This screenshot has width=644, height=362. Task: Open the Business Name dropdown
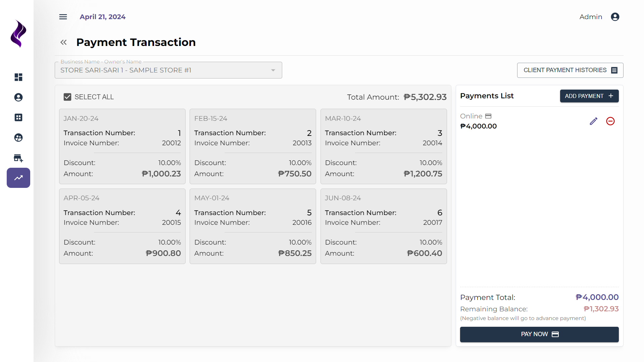point(168,70)
